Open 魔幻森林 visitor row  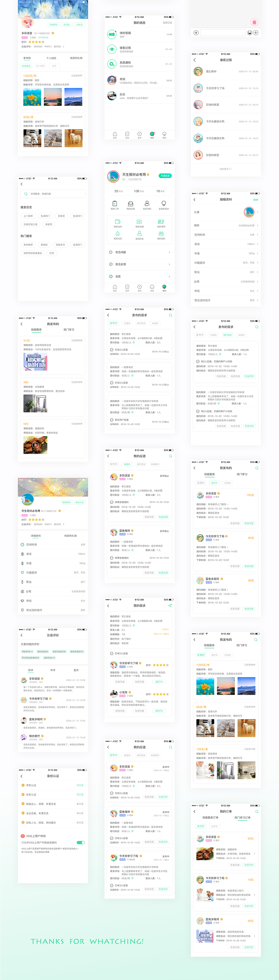pos(226,72)
